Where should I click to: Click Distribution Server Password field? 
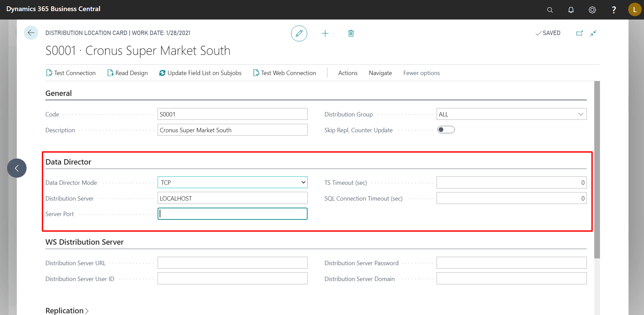(x=512, y=263)
